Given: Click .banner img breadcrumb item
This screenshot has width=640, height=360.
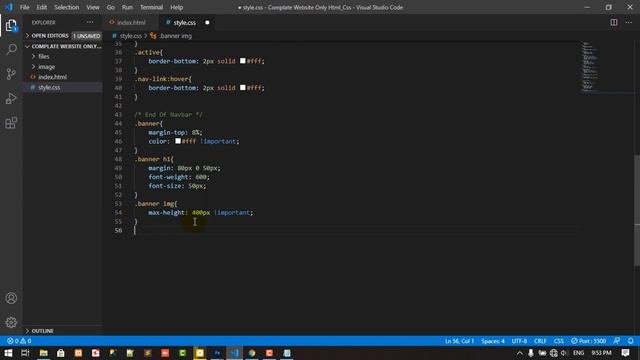Looking at the screenshot, I should (x=175, y=36).
